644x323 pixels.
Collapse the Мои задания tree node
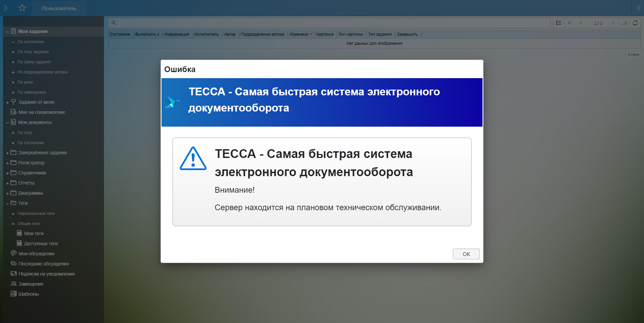[x=7, y=32]
